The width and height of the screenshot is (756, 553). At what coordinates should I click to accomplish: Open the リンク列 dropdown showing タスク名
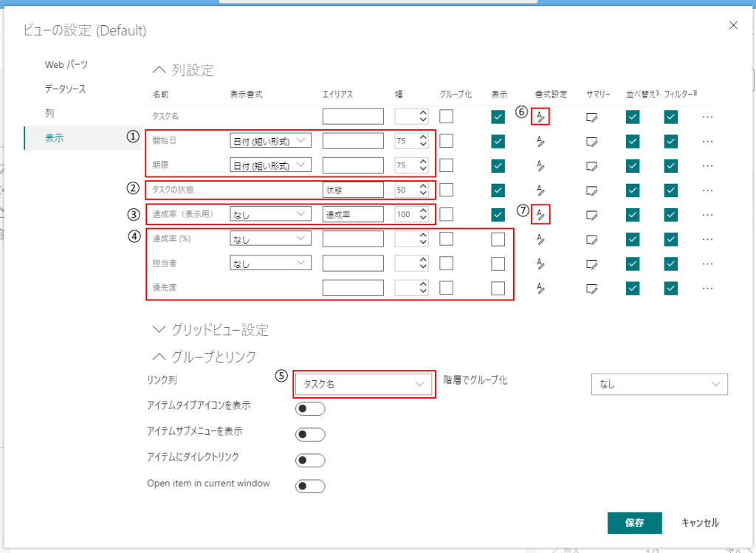coord(364,384)
